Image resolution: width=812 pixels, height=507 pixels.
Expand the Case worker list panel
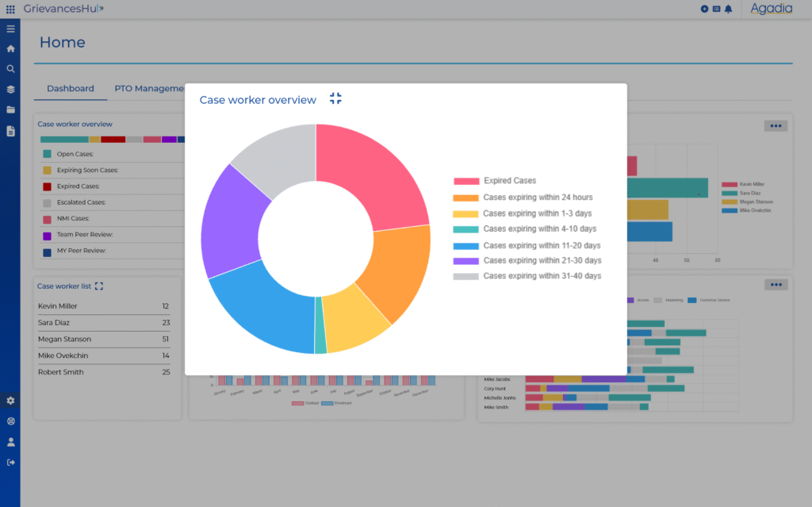(99, 286)
